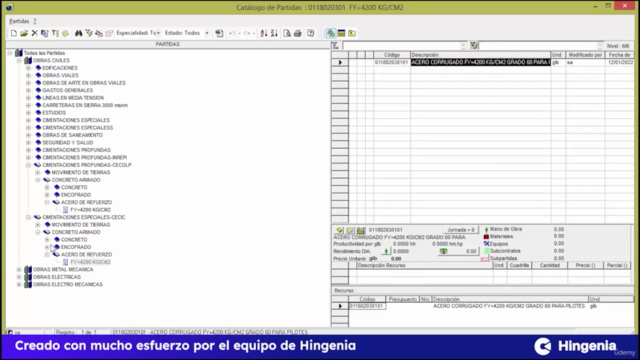Click the Presupuesto column header in bottom grid

[402, 299]
